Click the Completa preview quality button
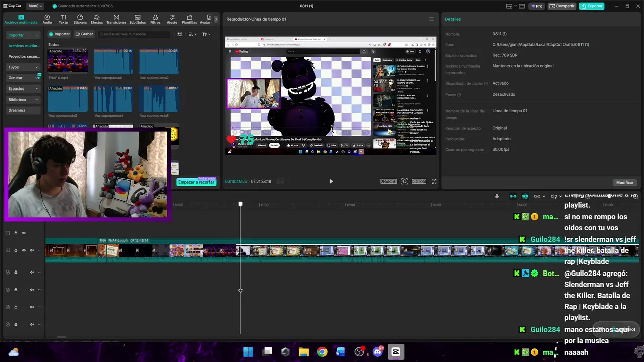The image size is (644, 362). [389, 182]
